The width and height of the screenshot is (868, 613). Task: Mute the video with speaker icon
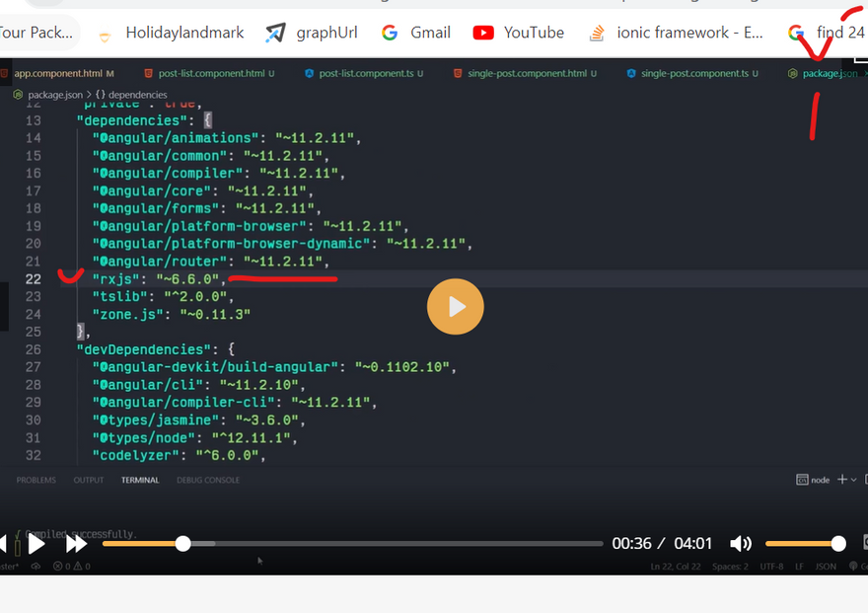click(741, 544)
